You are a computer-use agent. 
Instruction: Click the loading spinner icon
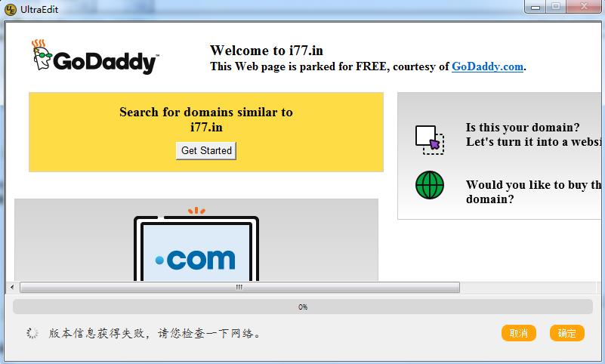coord(32,333)
